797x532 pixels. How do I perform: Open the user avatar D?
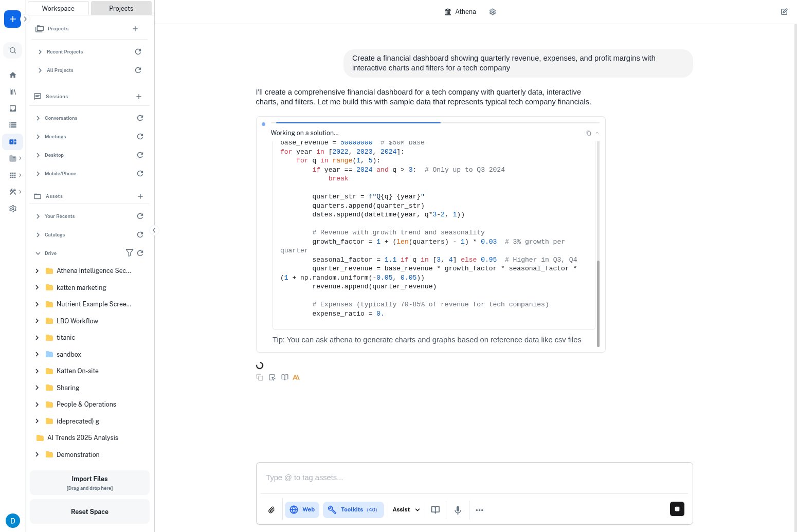(13, 520)
